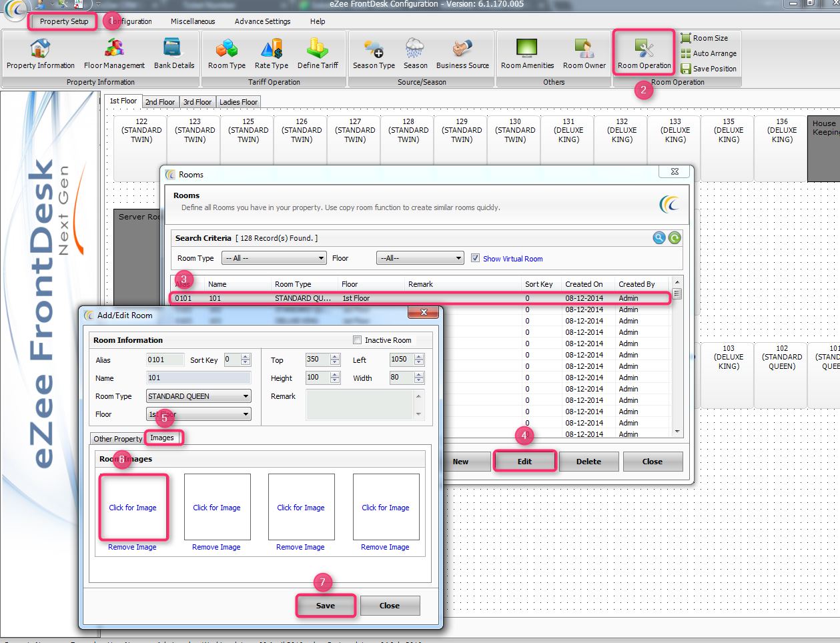Open Room Amenities icon
The width and height of the screenshot is (840, 643).
527,53
